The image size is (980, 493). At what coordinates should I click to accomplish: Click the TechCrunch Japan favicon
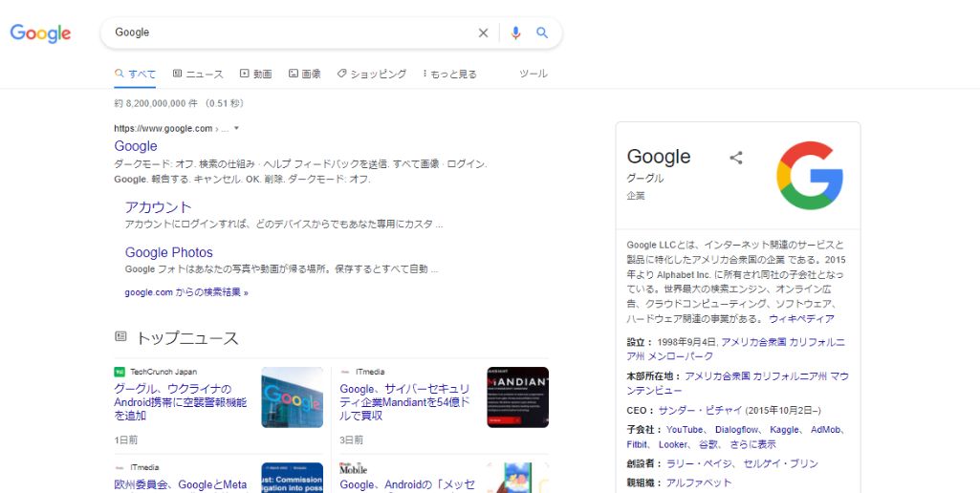[120, 372]
